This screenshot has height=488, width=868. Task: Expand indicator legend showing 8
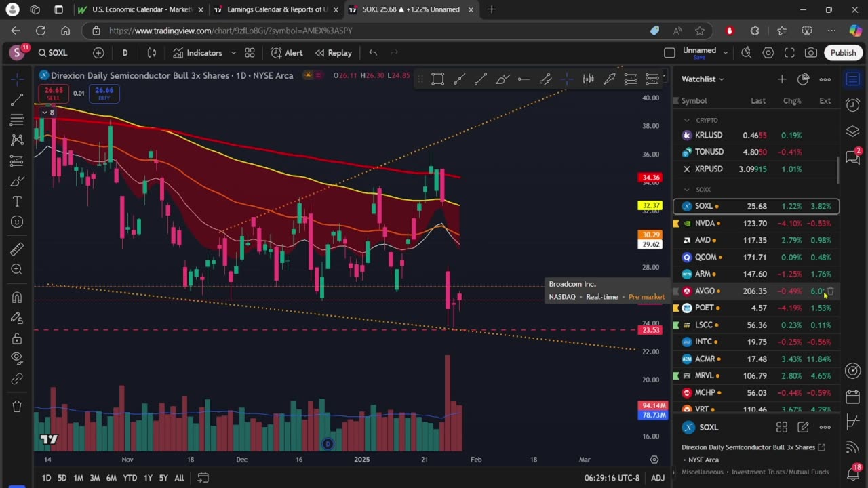(x=47, y=113)
